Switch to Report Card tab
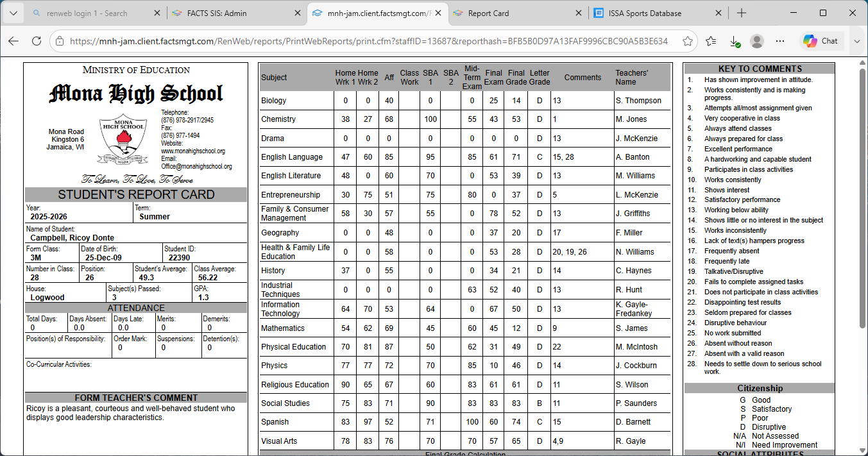Viewport: 868px width, 456px height. pos(516,13)
